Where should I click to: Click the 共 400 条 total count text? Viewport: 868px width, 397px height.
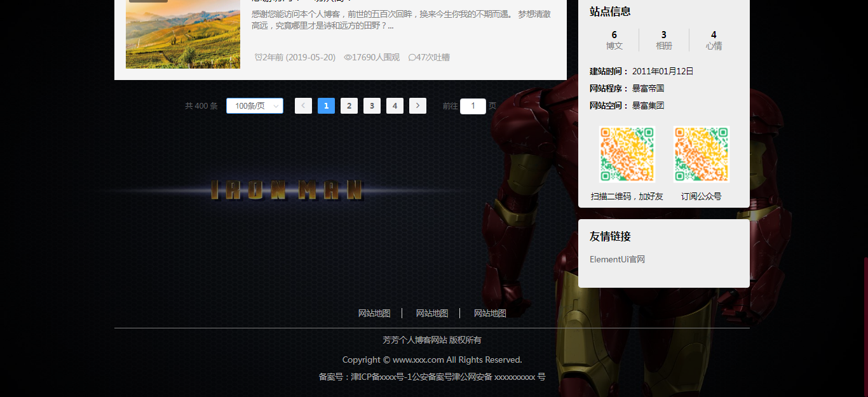201,106
